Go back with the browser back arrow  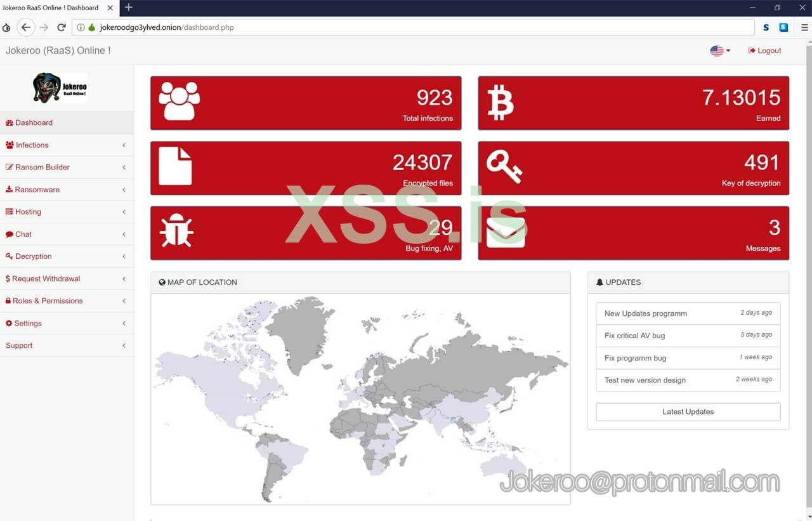click(x=26, y=27)
